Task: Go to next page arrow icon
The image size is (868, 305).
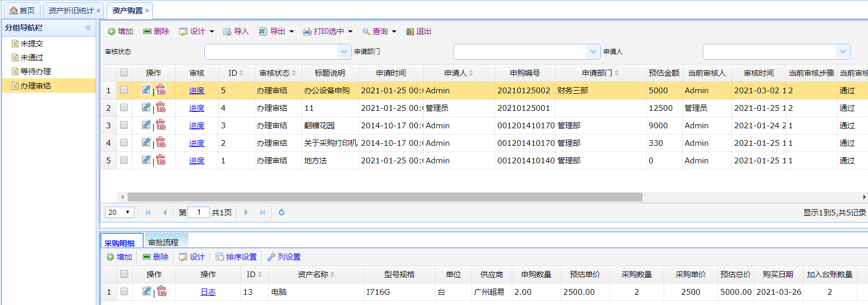Action: point(246,212)
